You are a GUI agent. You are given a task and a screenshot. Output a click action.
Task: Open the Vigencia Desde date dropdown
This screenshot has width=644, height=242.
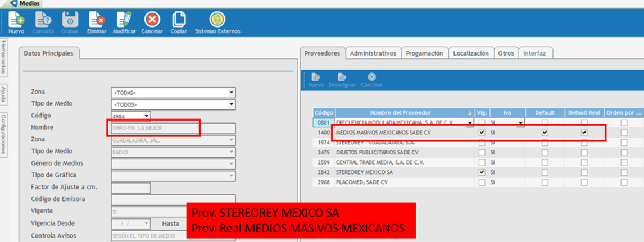coord(147,223)
